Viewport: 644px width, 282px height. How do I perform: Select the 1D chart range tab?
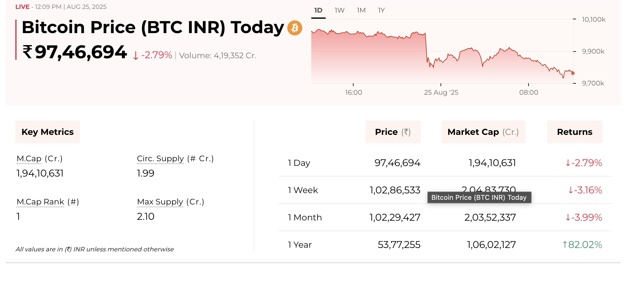(x=318, y=10)
